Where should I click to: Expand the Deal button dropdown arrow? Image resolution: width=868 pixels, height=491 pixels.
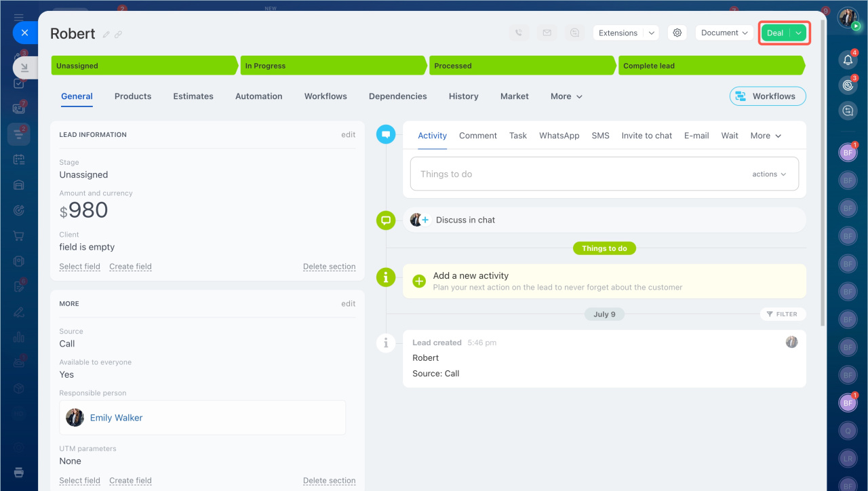pyautogui.click(x=798, y=33)
